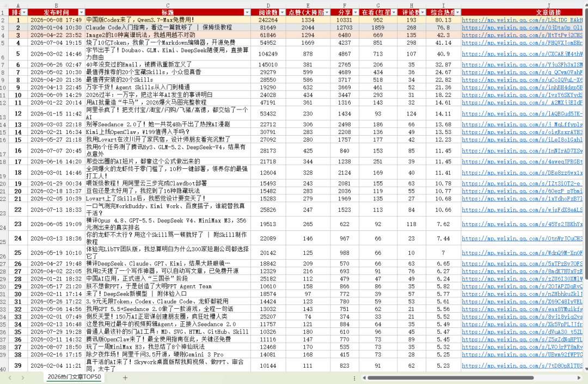Select shares value 12703
Image resolution: width=588 pixels, height=384 pixels.
tap(344, 27)
